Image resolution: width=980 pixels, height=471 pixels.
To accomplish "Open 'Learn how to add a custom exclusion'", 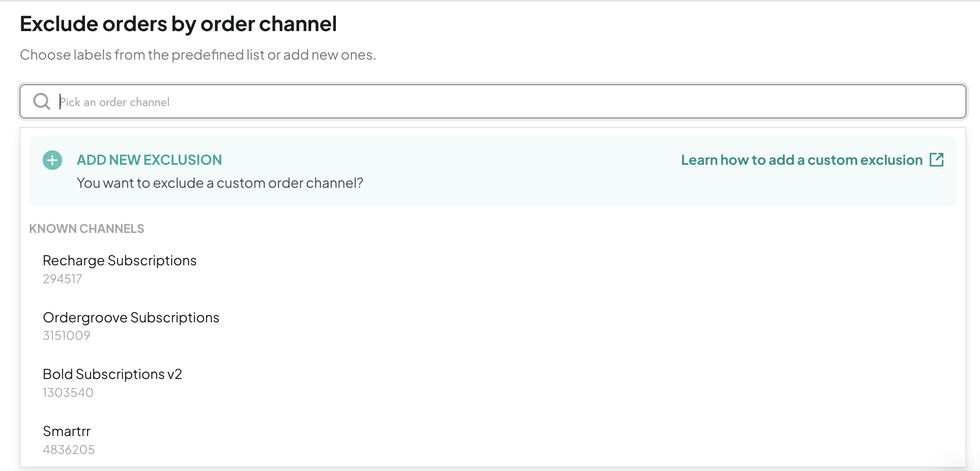I will (x=802, y=160).
